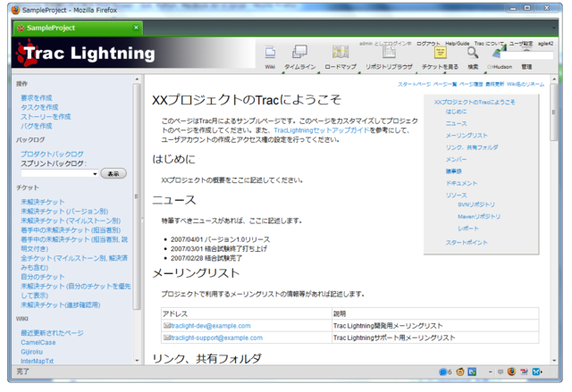Image resolution: width=572 pixels, height=392 pixels.
Task: Expand the arrow next to the blue X status icon
Action: (542, 371)
